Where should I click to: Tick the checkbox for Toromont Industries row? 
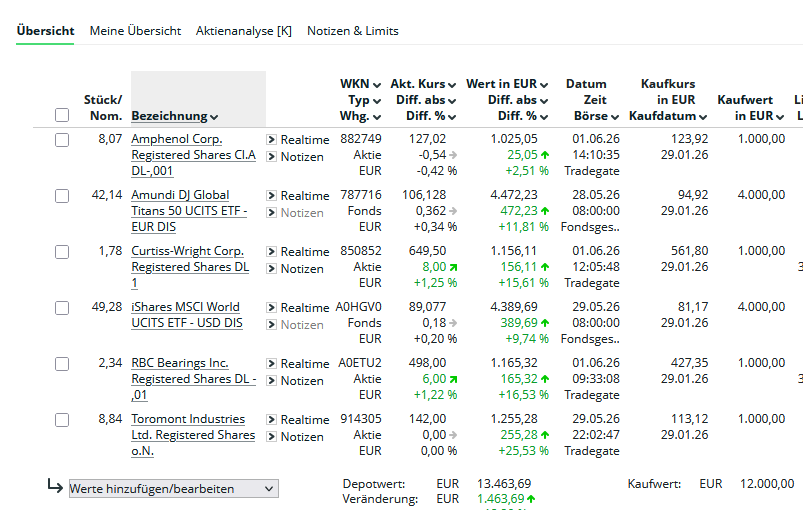pyautogui.click(x=62, y=420)
